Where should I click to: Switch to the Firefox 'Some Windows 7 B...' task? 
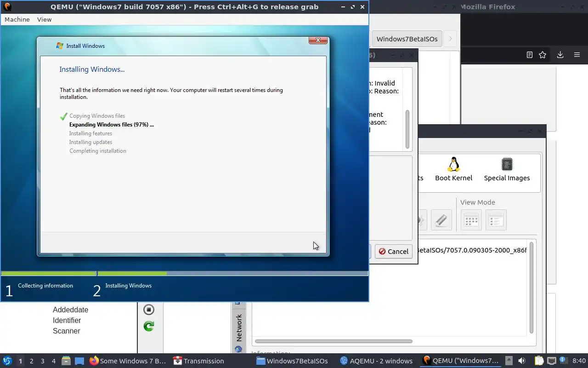128,361
